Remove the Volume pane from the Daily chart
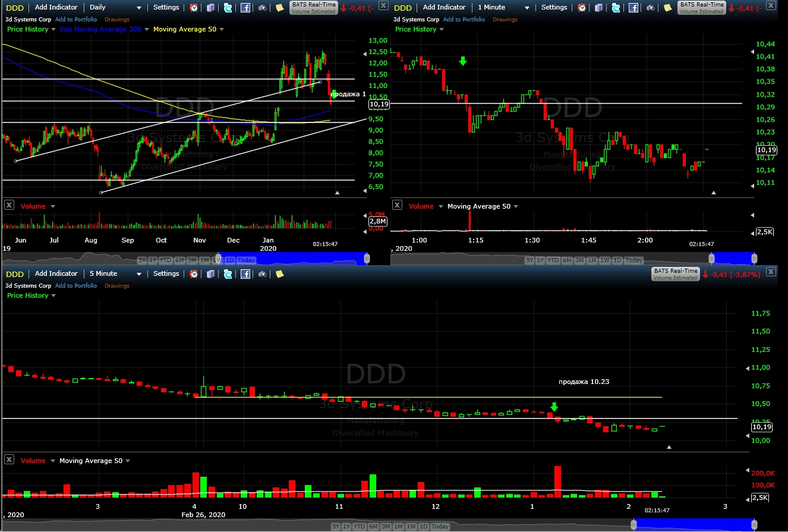This screenshot has width=788, height=532. click(9, 205)
